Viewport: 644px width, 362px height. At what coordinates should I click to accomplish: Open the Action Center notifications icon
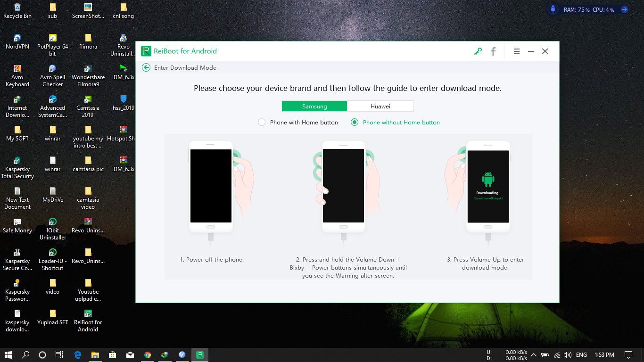coord(628,355)
